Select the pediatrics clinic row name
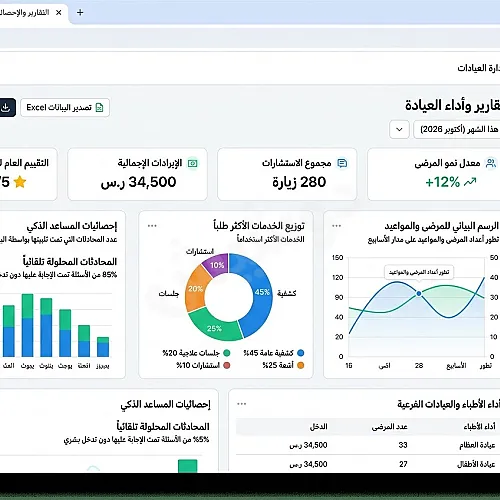500x500 pixels. pos(476,464)
